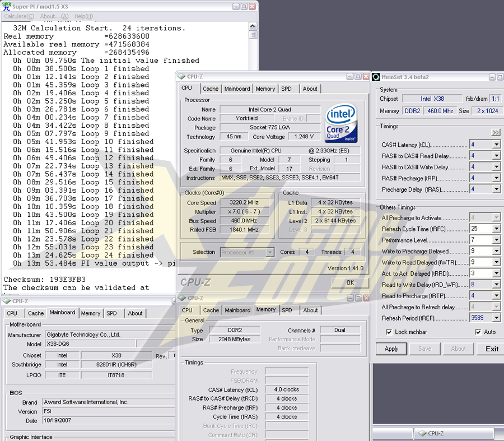Click the CPU-Z taskbar button
504x441 pixels.
coord(454,433)
